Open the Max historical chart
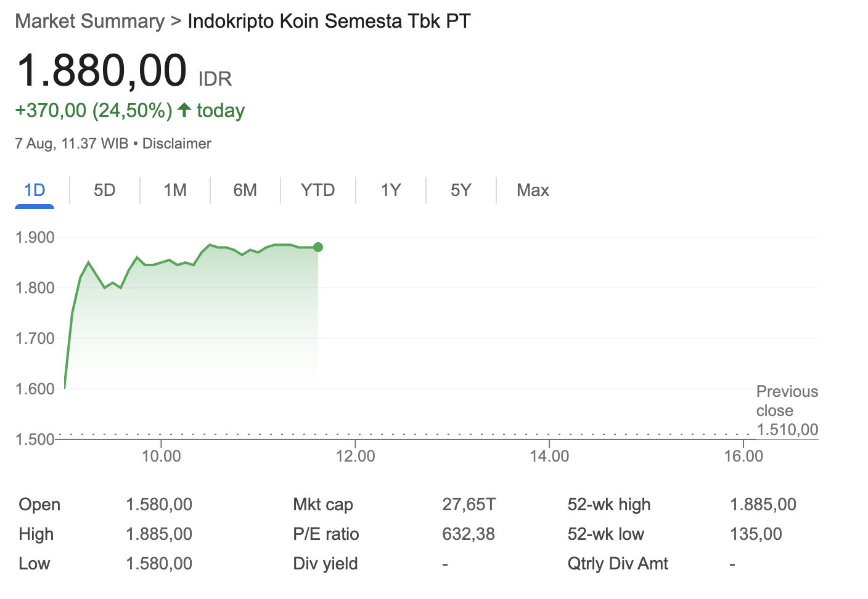The height and width of the screenshot is (599, 868). point(532,190)
